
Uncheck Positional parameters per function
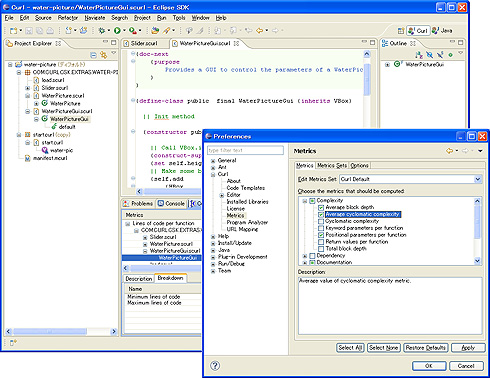pos(321,235)
